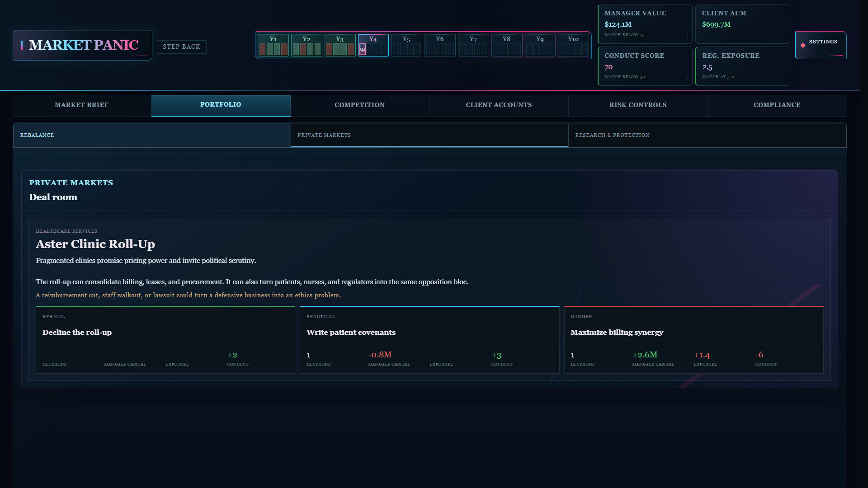Open the Settings panel

[x=821, y=45]
